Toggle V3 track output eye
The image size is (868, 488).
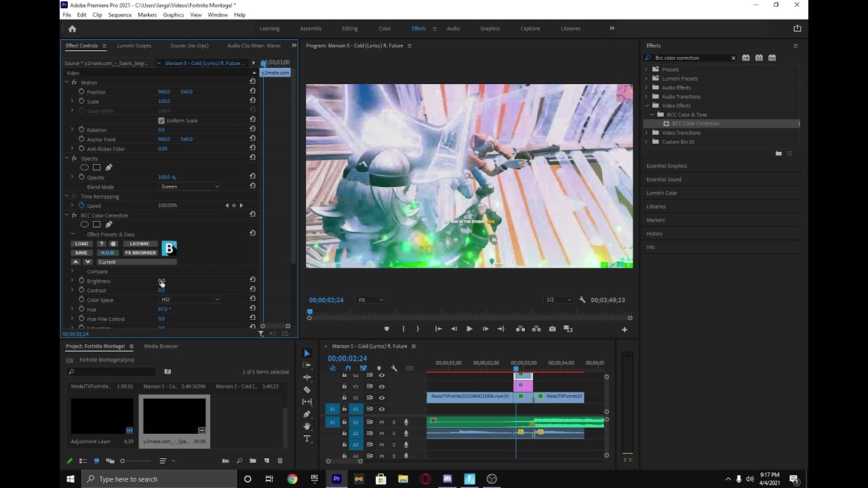(382, 386)
